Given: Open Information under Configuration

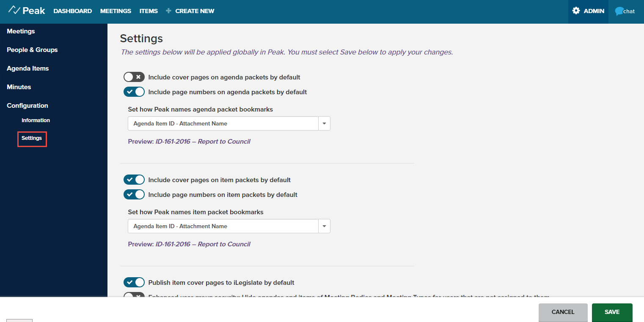Looking at the screenshot, I should click(x=36, y=120).
